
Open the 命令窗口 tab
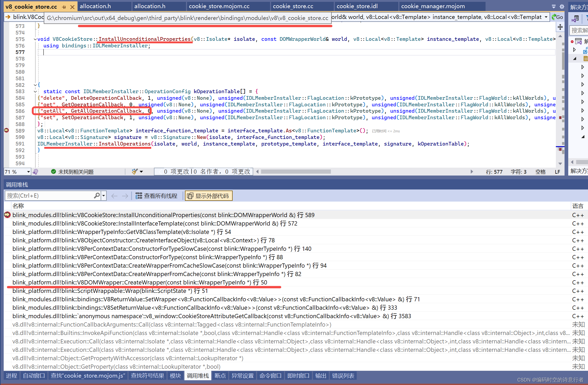(x=271, y=376)
